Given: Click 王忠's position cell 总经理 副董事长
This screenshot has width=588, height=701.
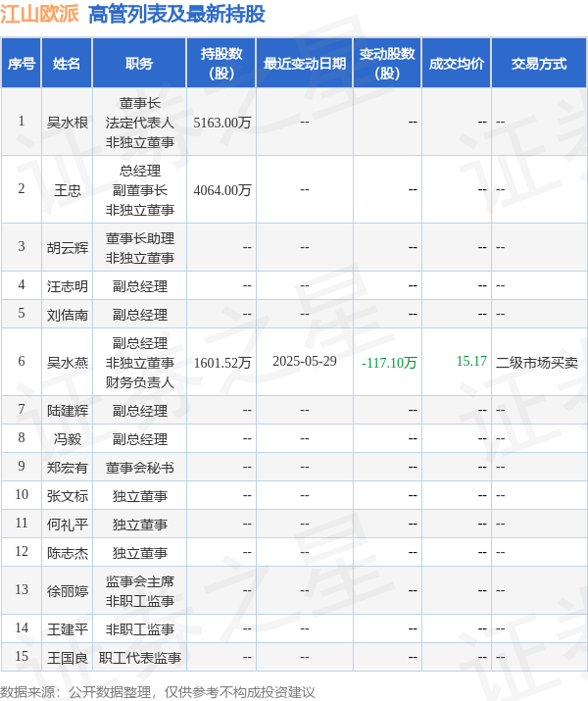Looking at the screenshot, I should (139, 190).
